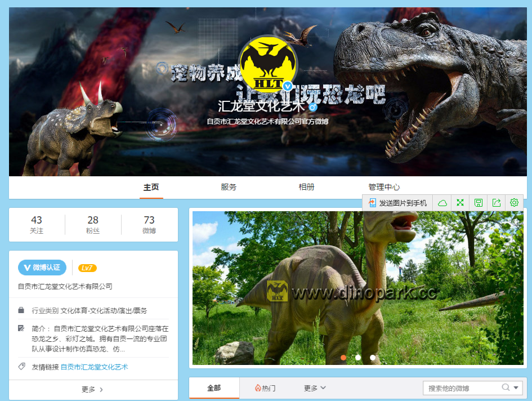Screen dimensions: 532x401
Task: Click the green share arrow icon
Action: [496, 203]
